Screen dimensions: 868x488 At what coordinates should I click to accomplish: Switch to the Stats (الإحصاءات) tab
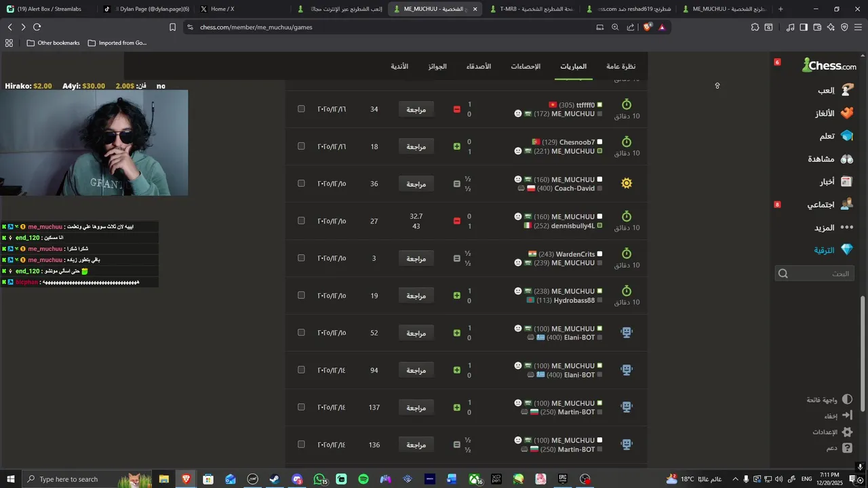[526, 66]
